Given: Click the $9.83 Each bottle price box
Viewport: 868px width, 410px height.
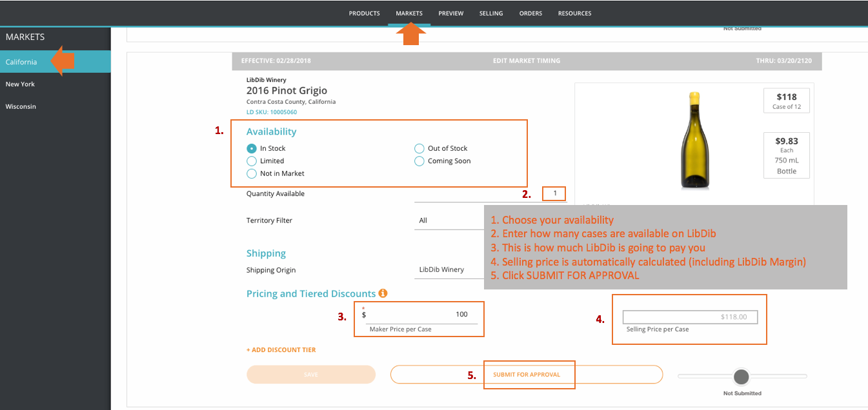Looking at the screenshot, I should pos(787,155).
